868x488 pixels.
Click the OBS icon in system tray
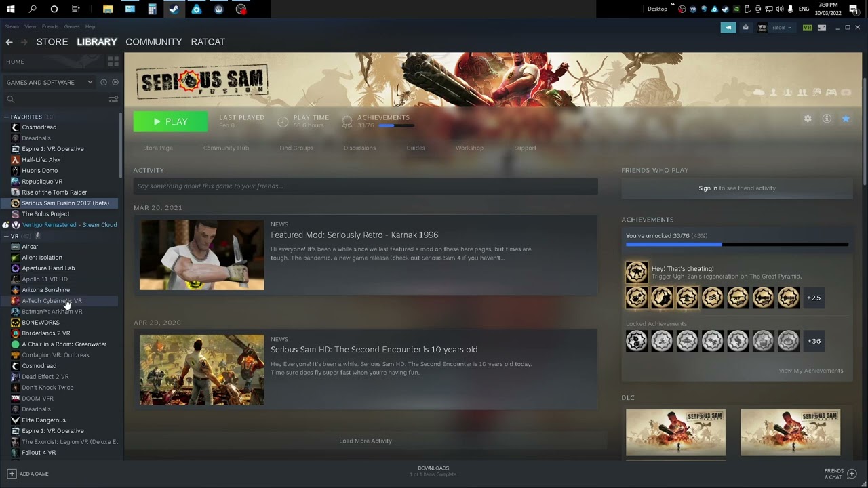(682, 9)
